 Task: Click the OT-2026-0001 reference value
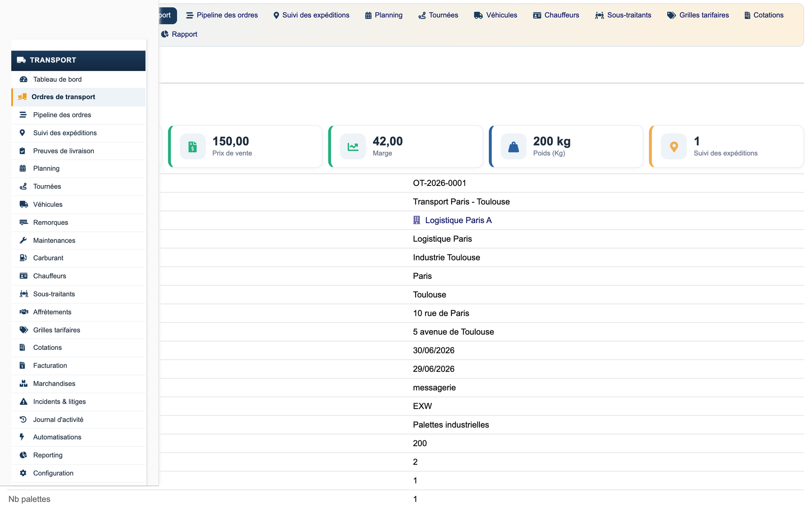click(x=439, y=183)
